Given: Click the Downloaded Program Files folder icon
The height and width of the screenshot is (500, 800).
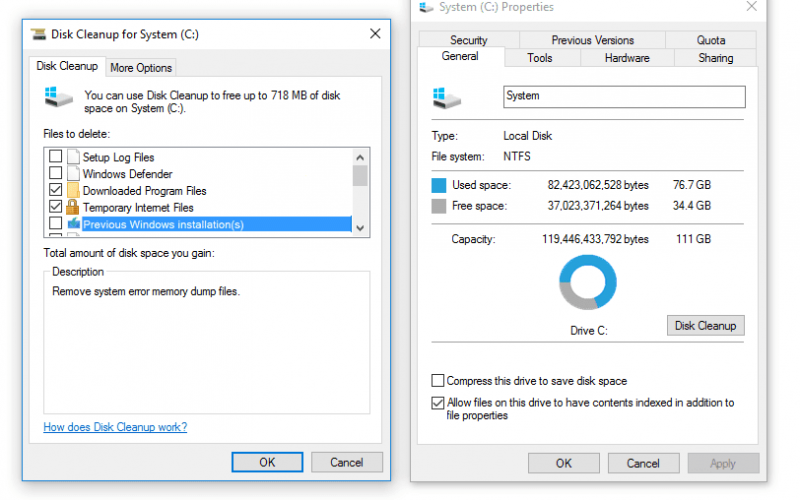Looking at the screenshot, I should (x=73, y=190).
